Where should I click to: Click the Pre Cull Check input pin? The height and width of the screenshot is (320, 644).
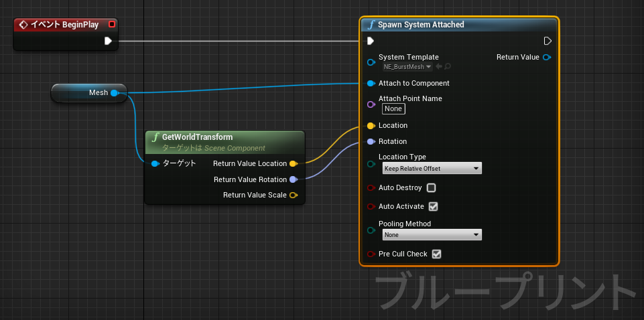pyautogui.click(x=371, y=254)
